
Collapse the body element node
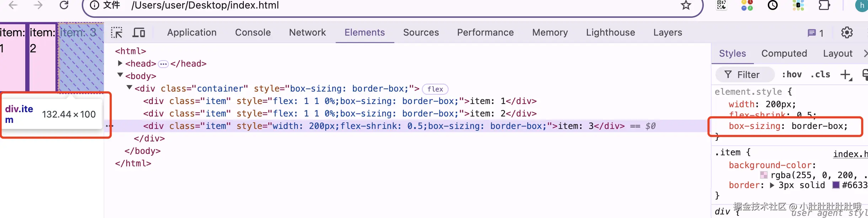coord(120,76)
